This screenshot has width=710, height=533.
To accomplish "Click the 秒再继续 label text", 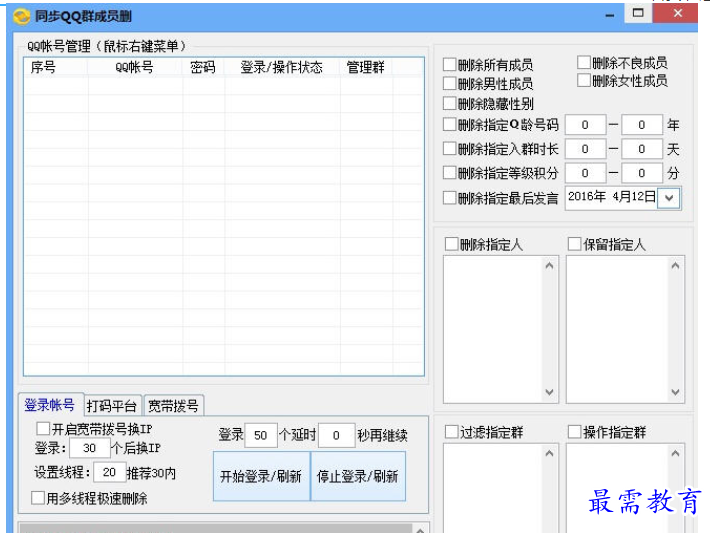I will point(383,436).
